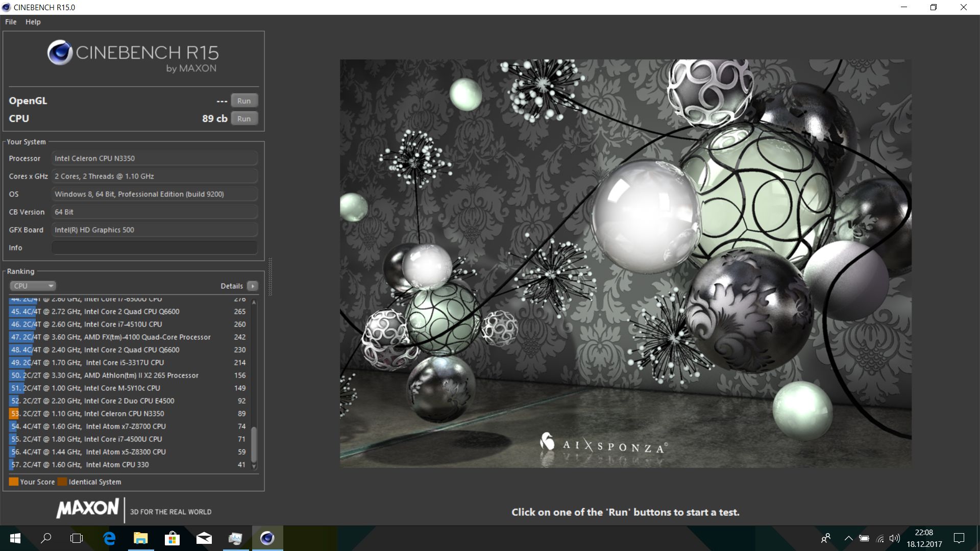The image size is (980, 551).
Task: Click the Identical System color swatch
Action: click(x=62, y=482)
